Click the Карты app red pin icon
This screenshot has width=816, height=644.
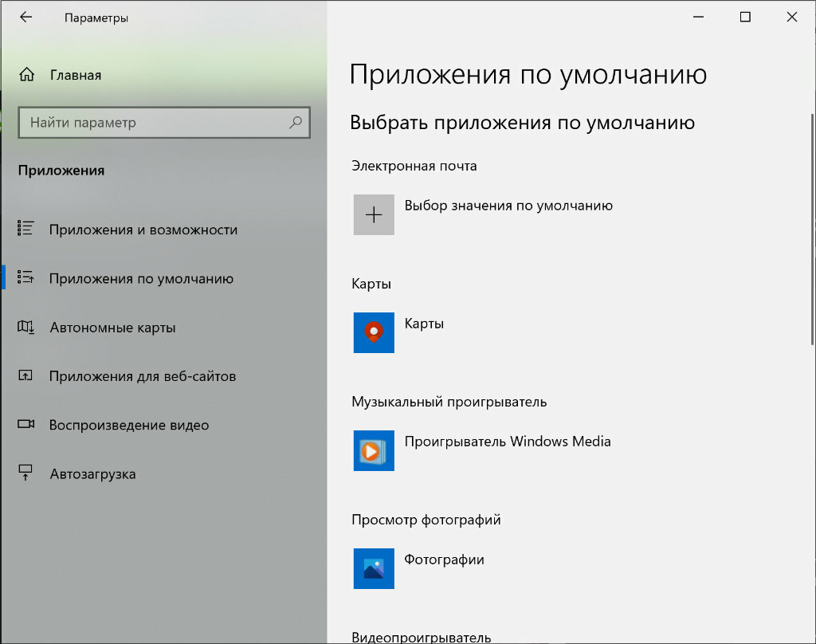[x=374, y=332]
